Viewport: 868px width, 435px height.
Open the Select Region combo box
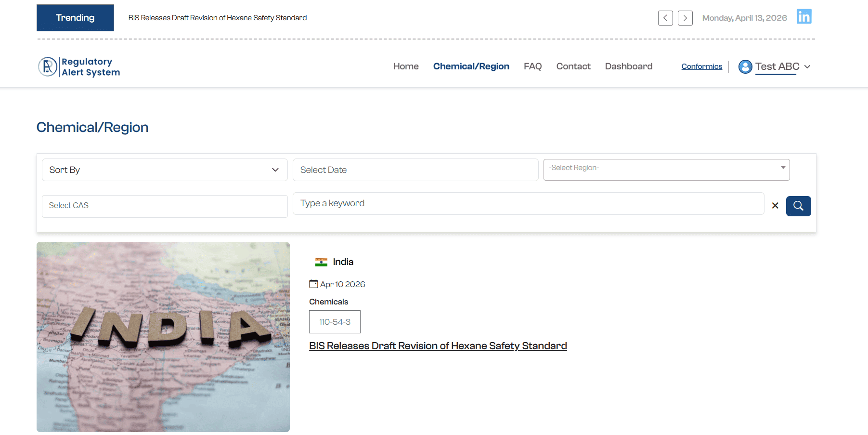click(x=666, y=170)
